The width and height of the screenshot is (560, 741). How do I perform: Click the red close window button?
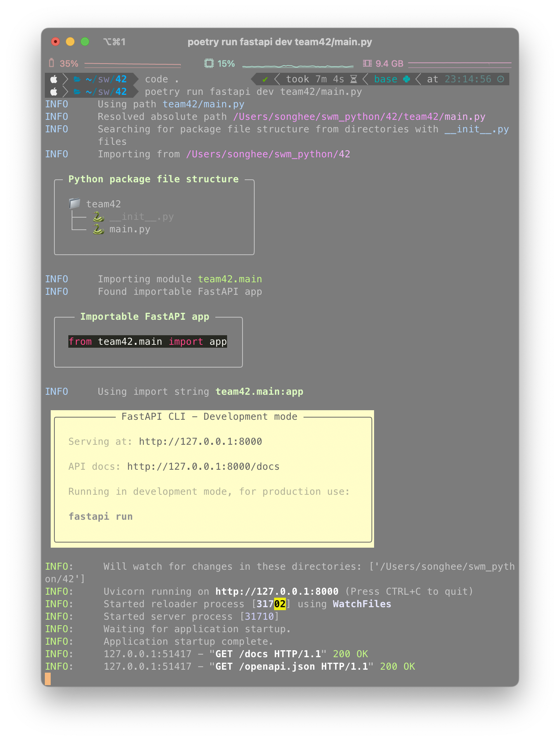(55, 42)
